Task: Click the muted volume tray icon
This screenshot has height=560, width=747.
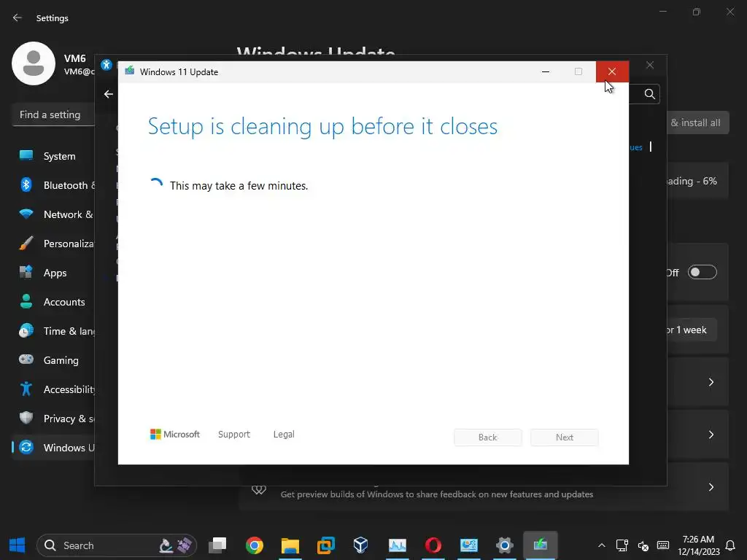Action: 643,545
